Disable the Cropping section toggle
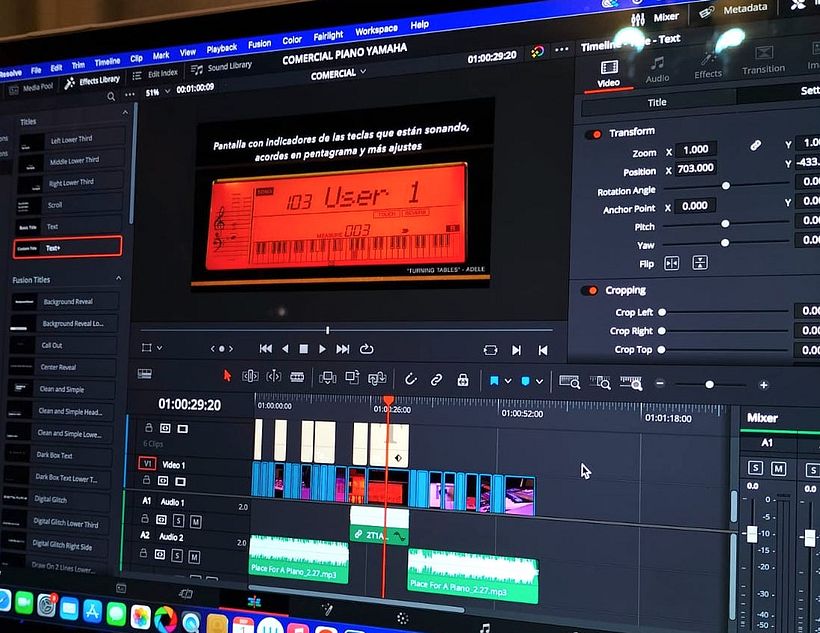Viewport: 820px width, 633px height. (589, 291)
